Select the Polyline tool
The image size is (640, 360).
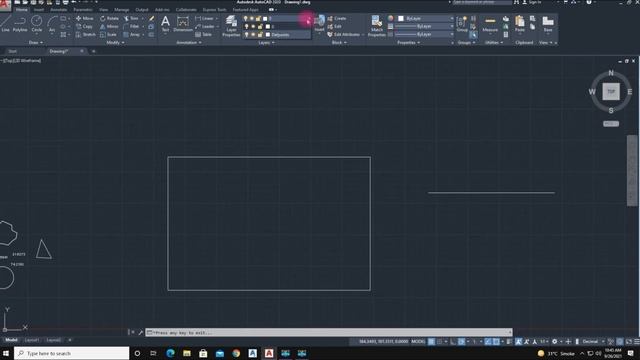20,24
